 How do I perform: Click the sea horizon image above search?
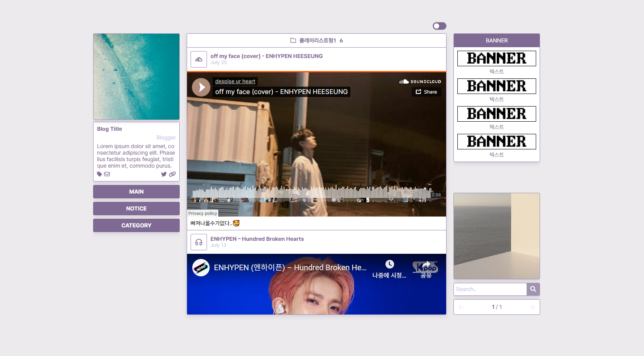[x=497, y=236]
